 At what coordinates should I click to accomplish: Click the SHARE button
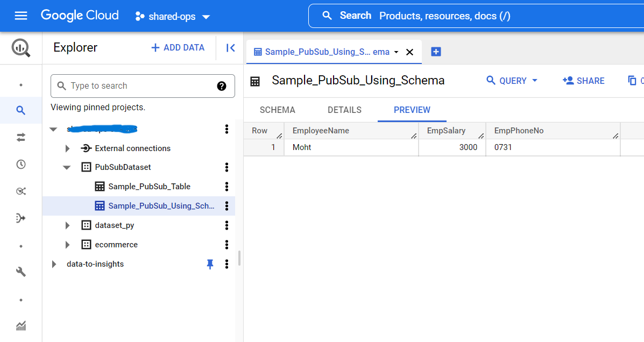click(583, 81)
